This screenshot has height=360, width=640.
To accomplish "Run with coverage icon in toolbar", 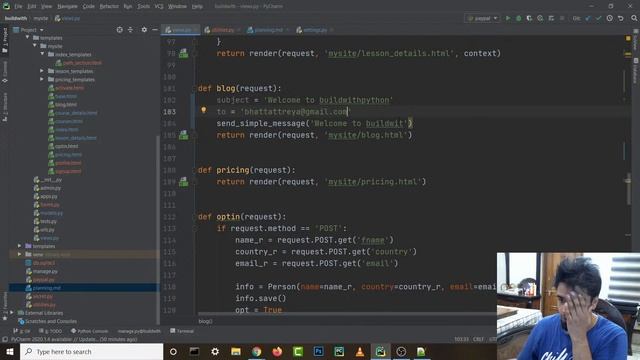I will click(529, 18).
